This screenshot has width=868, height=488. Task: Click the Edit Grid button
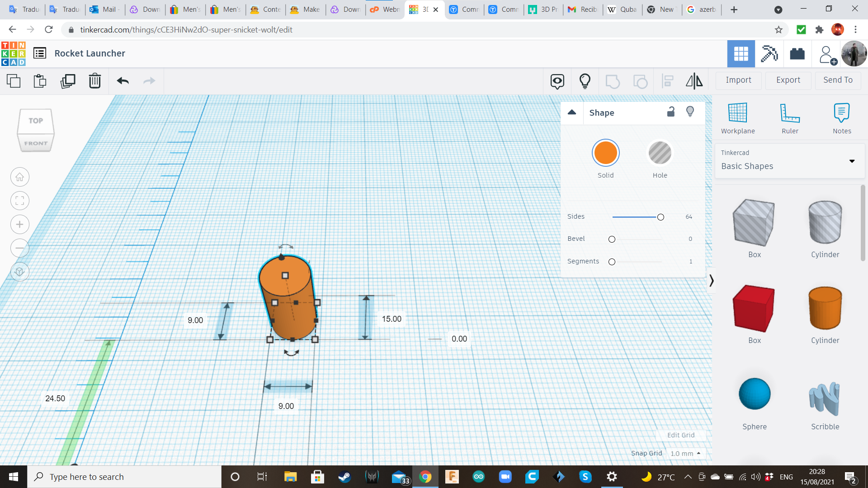(x=681, y=435)
